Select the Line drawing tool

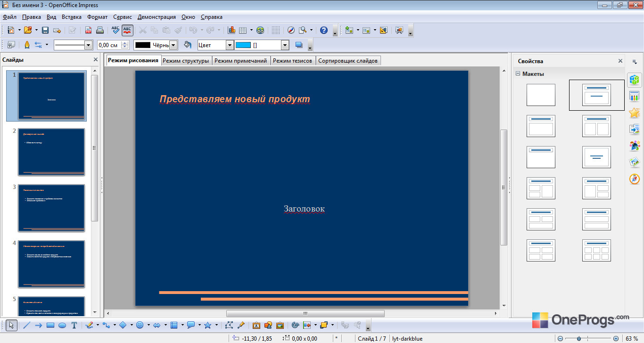tap(27, 325)
